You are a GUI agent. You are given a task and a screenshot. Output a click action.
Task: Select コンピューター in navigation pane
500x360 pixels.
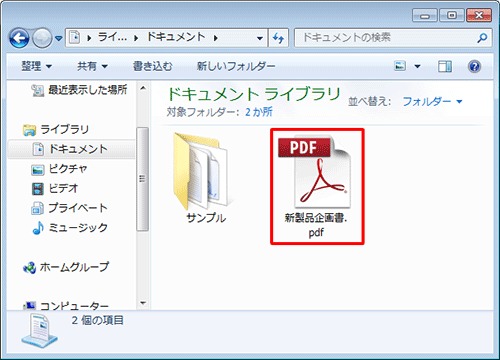(x=74, y=306)
